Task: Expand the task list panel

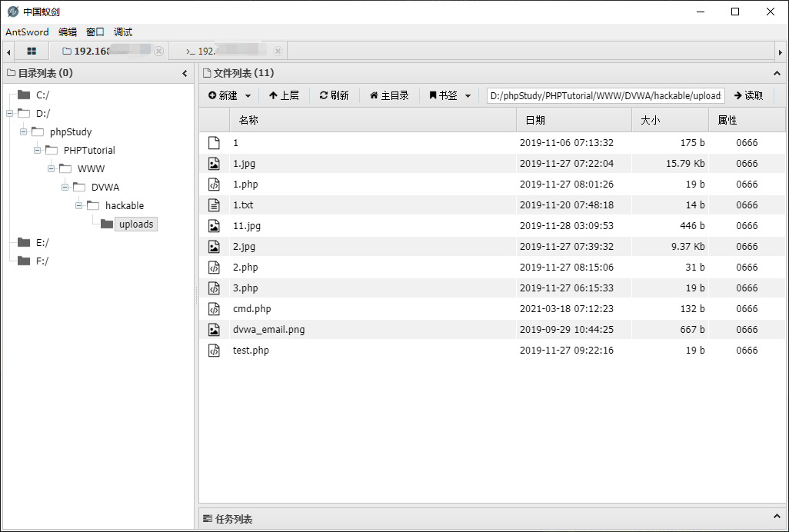Action: (777, 517)
